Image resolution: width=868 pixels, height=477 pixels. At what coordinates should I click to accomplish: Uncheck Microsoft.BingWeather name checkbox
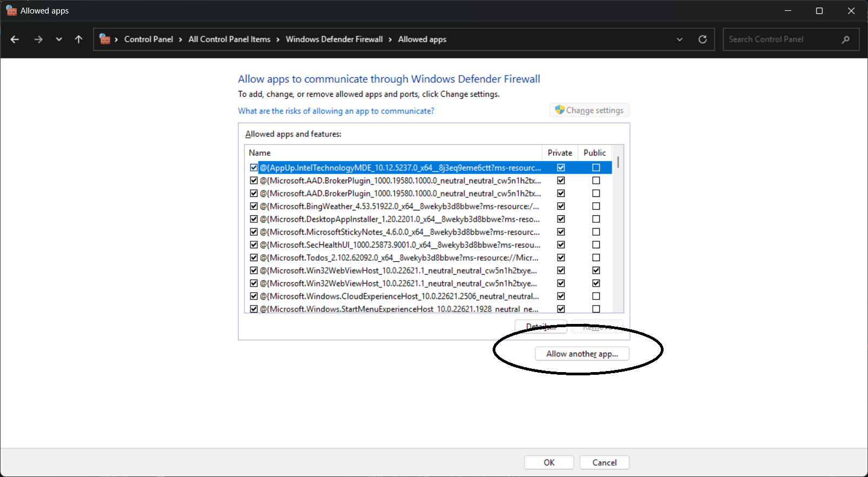254,206
